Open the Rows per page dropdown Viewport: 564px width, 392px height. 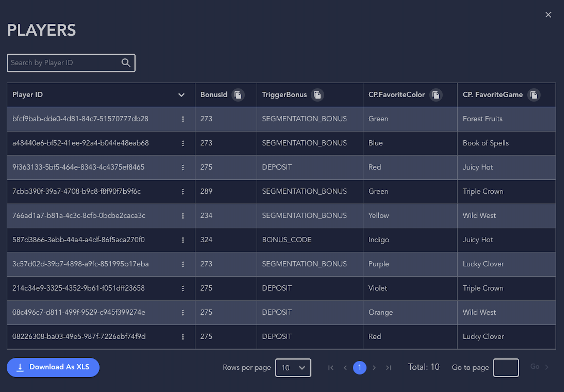point(293,367)
